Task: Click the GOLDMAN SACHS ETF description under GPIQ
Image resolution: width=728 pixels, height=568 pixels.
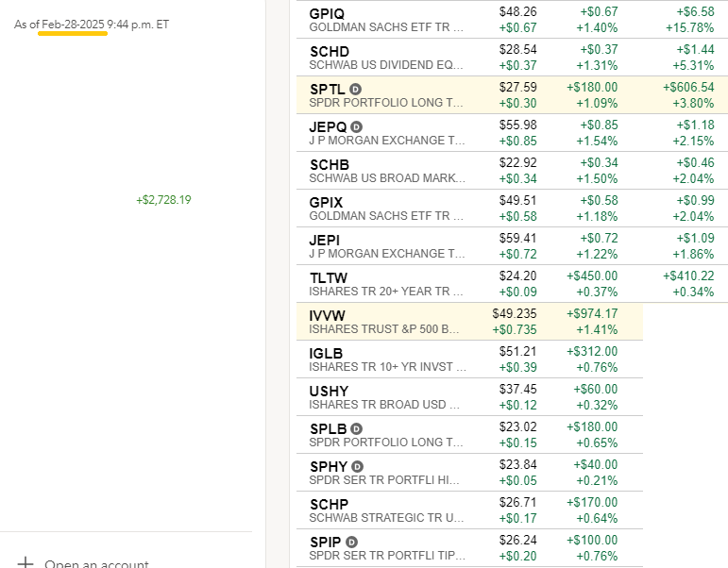Action: (386, 27)
